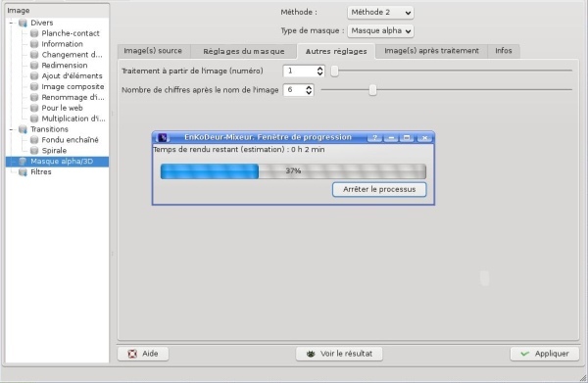Screen dimensions: 588x383
Task: Click the Appliquer button
Action: coord(545,354)
